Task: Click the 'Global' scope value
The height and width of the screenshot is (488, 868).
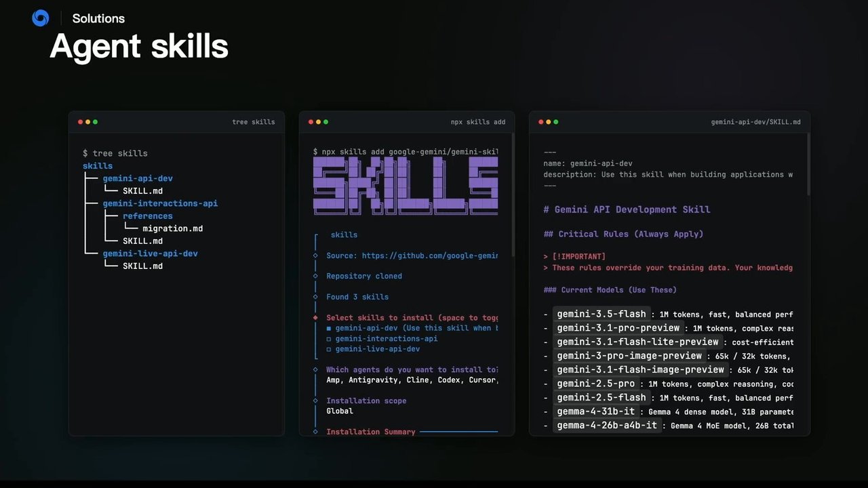Action: (x=340, y=411)
